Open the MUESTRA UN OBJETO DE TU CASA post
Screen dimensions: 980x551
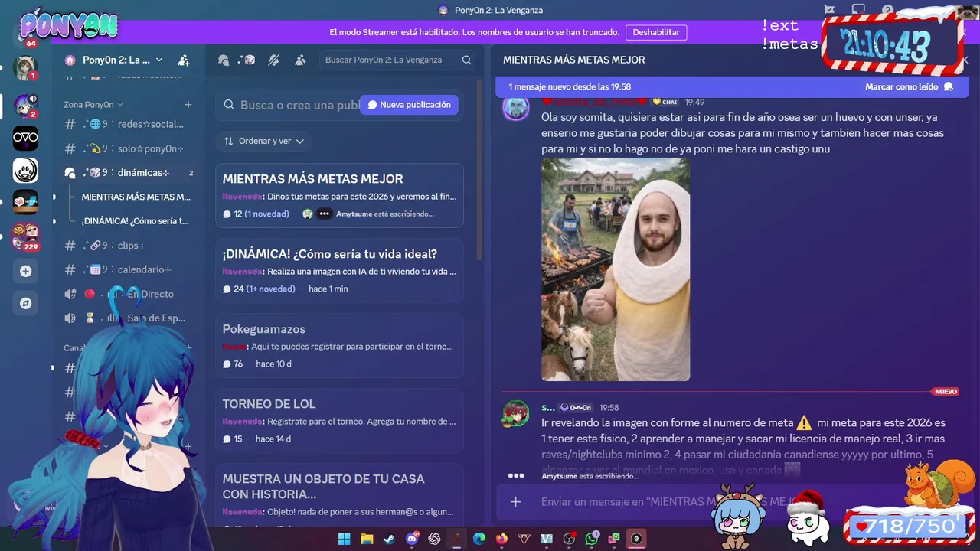point(339,496)
